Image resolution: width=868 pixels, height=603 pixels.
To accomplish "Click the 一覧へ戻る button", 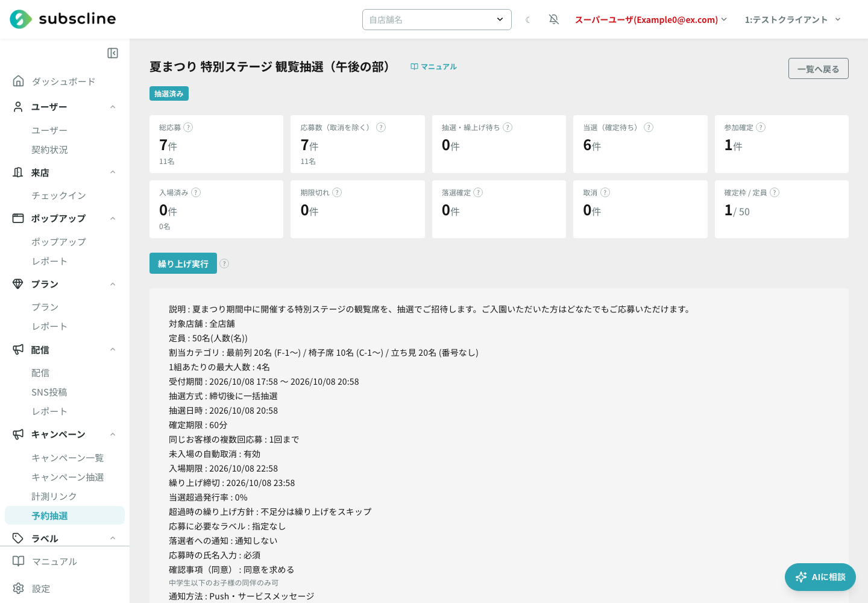I will (x=819, y=69).
